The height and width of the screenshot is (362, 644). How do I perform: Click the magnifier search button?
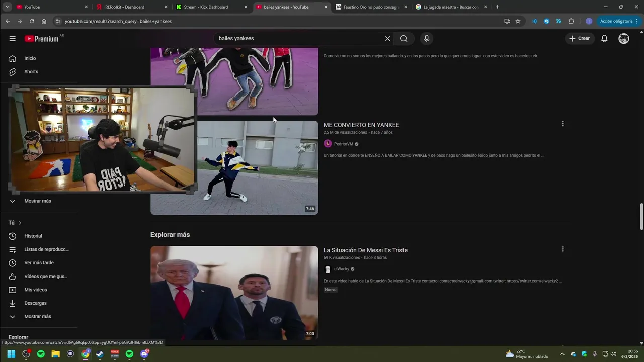click(404, 39)
